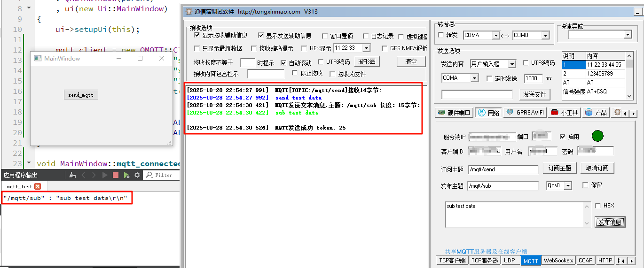The width and height of the screenshot is (644, 268).
Task: Click the GPRS/WIFI tab icon
Action: point(510,113)
